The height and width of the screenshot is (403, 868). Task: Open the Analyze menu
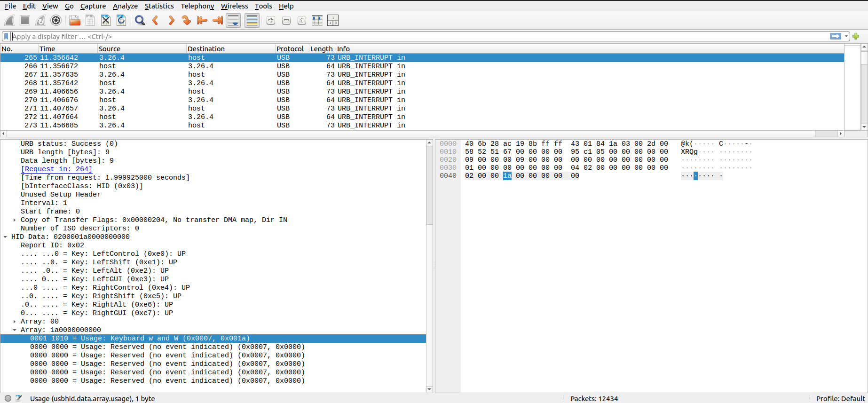coord(125,6)
